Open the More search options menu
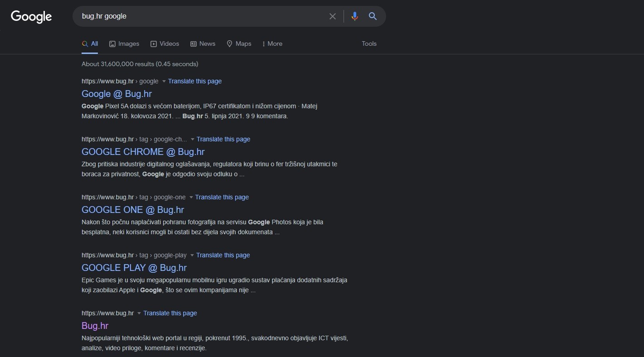Image resolution: width=644 pixels, height=357 pixels. click(x=272, y=44)
